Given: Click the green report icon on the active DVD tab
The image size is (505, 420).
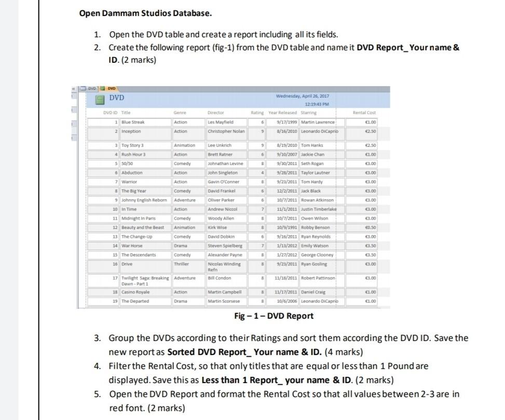Looking at the screenshot, I should click(x=102, y=88).
